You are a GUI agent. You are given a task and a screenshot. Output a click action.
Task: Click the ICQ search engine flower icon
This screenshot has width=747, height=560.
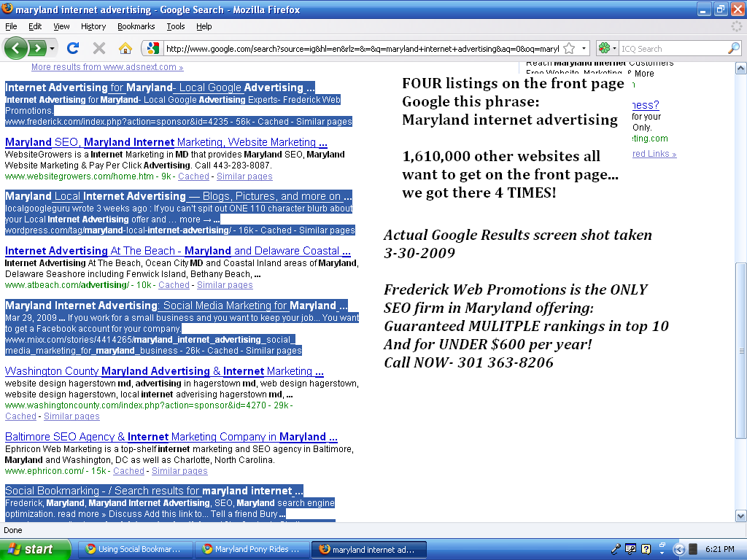(x=604, y=48)
